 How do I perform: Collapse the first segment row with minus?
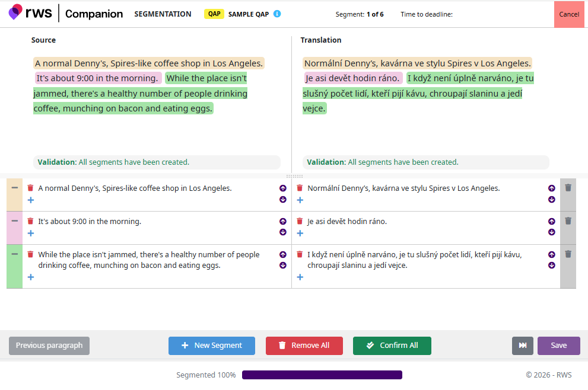(14, 188)
